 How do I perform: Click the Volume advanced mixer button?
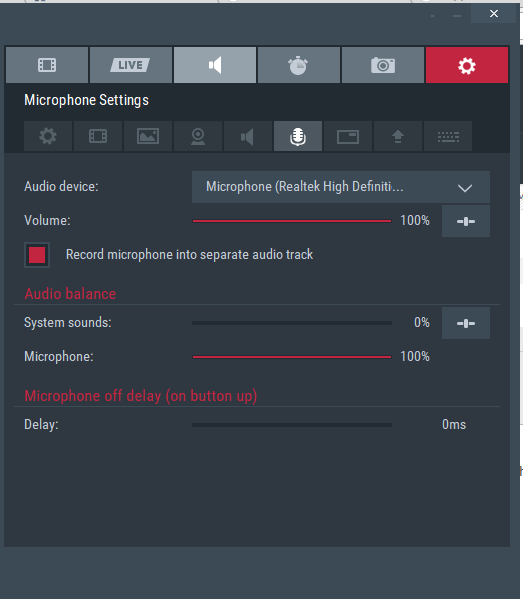point(466,221)
